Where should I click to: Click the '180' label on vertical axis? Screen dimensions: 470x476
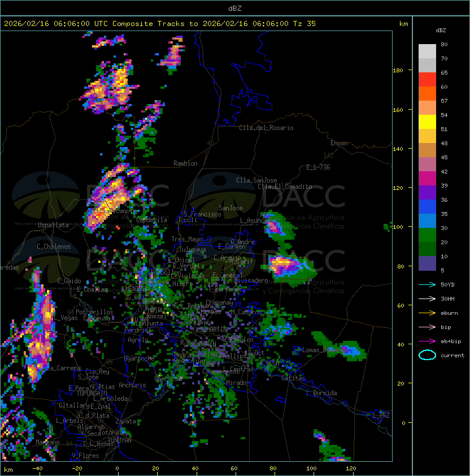coord(398,71)
